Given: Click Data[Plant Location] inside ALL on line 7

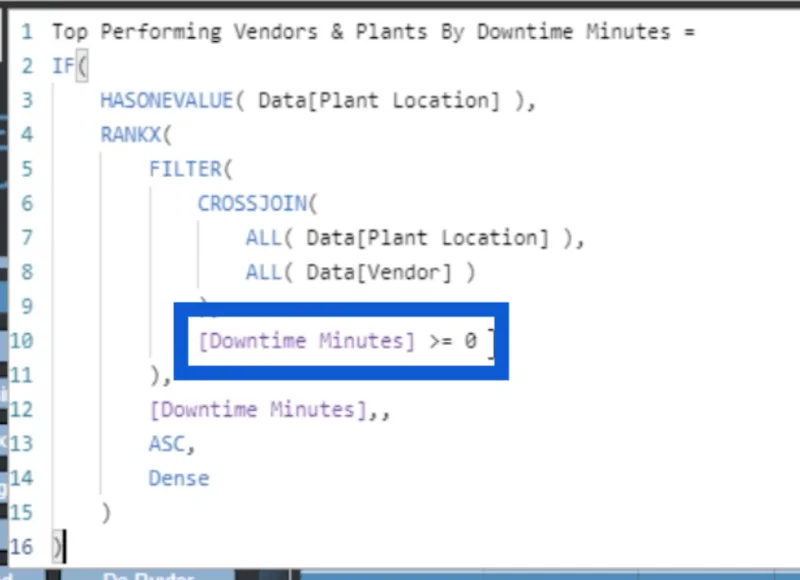Looking at the screenshot, I should 428,238.
